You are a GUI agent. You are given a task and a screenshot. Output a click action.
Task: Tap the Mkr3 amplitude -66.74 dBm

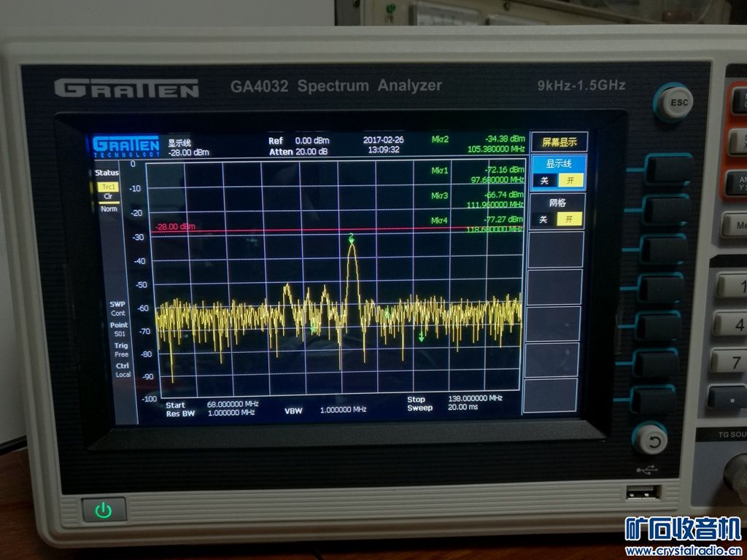[x=503, y=195]
